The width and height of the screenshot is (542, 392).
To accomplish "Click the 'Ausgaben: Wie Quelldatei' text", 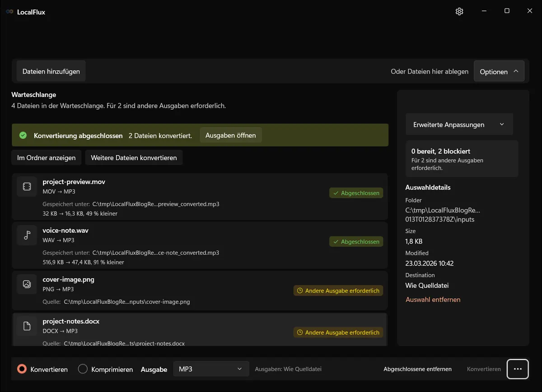I will point(288,369).
